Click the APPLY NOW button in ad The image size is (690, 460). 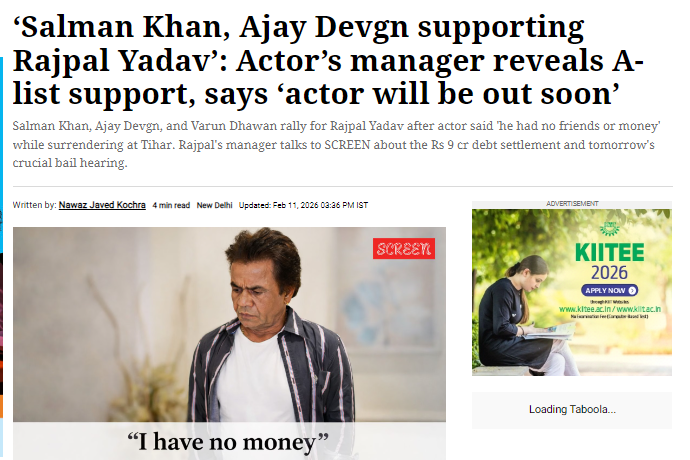point(609,290)
